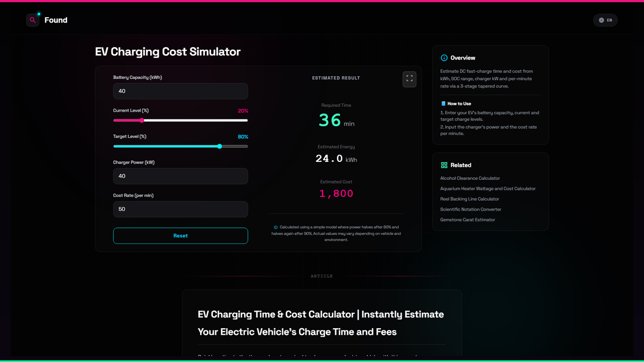The height and width of the screenshot is (362, 644).
Task: Reset the simulator inputs
Action: pos(180,236)
